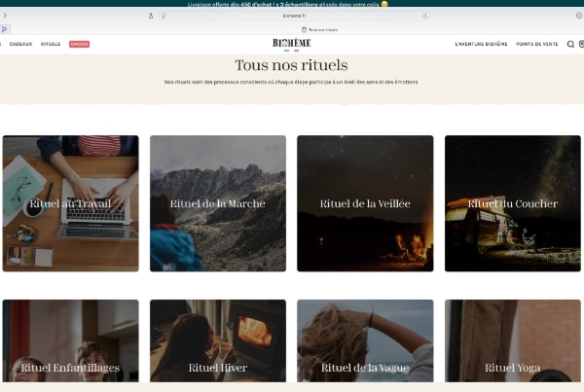584x392 pixels.
Task: Open the Cadeaux menu item
Action: click(x=20, y=44)
